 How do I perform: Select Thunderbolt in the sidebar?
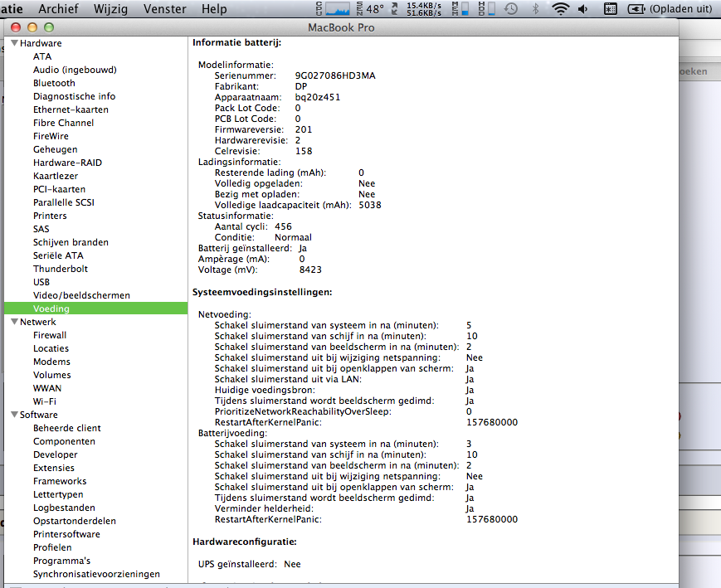point(61,269)
